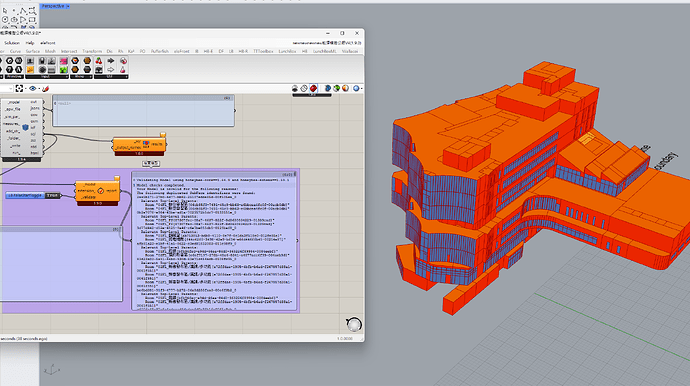690x386 pixels.
Task: Click the blue shield icon on model component
Action: click(x=26, y=128)
